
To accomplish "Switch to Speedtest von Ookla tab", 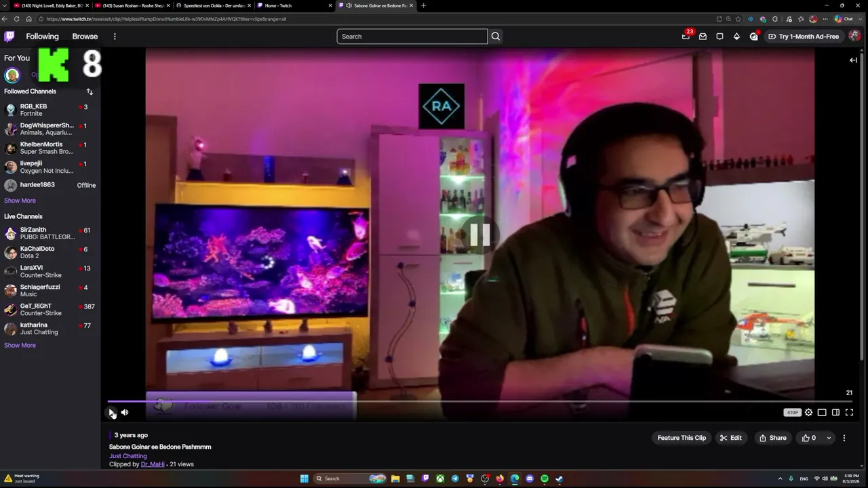I will 214,5.
